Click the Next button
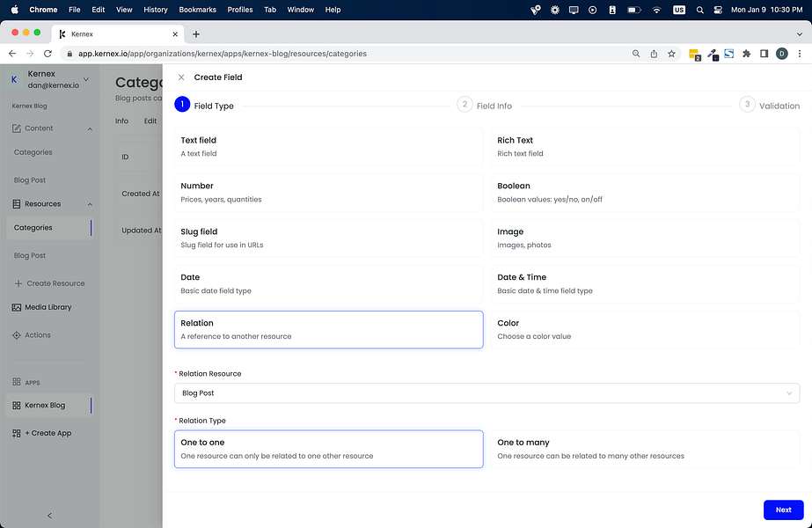 coord(783,510)
